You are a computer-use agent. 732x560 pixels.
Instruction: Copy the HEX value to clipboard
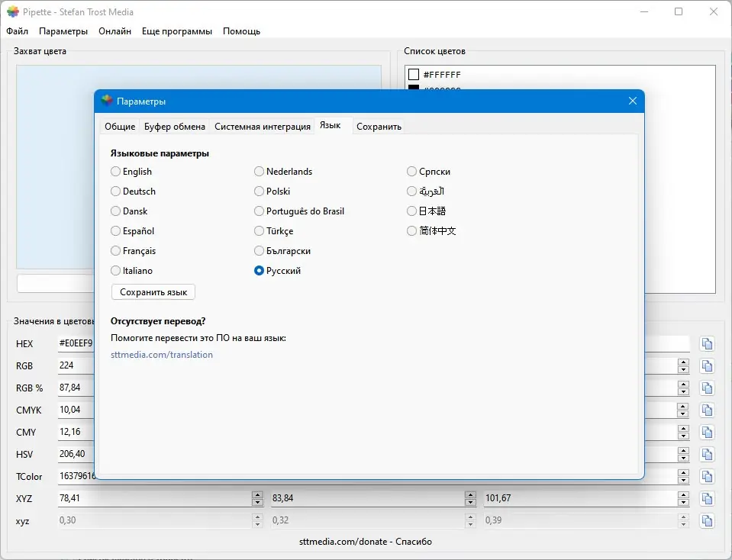708,344
